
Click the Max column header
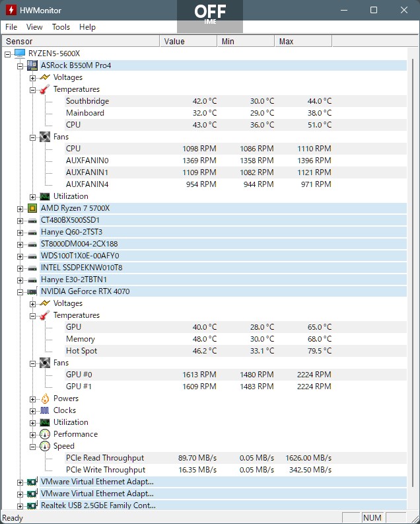click(x=303, y=41)
